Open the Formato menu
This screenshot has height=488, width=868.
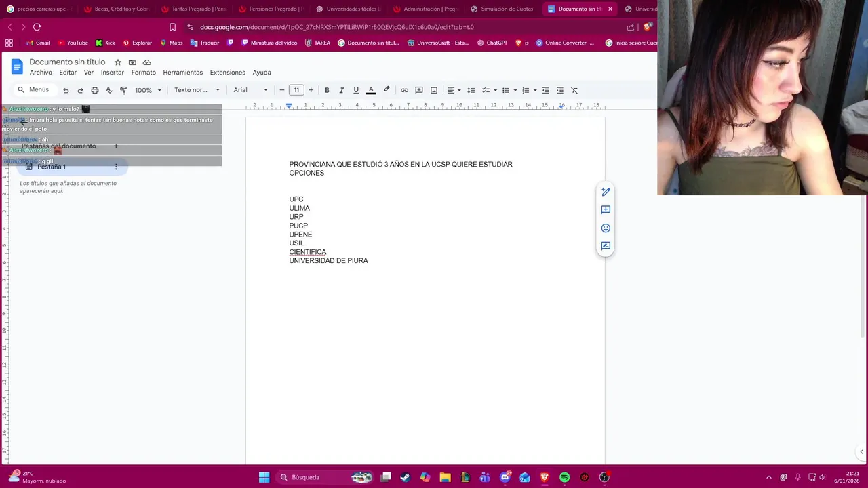[x=144, y=73]
